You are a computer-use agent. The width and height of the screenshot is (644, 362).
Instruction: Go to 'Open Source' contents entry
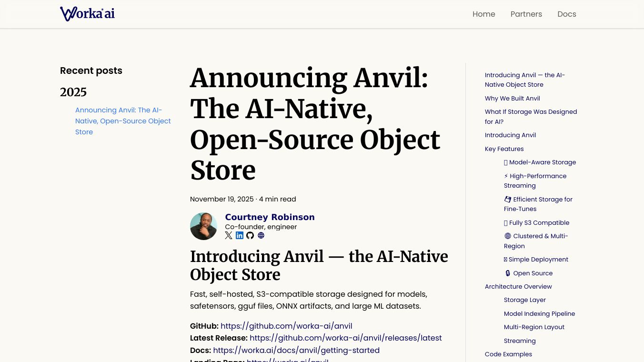(x=529, y=273)
